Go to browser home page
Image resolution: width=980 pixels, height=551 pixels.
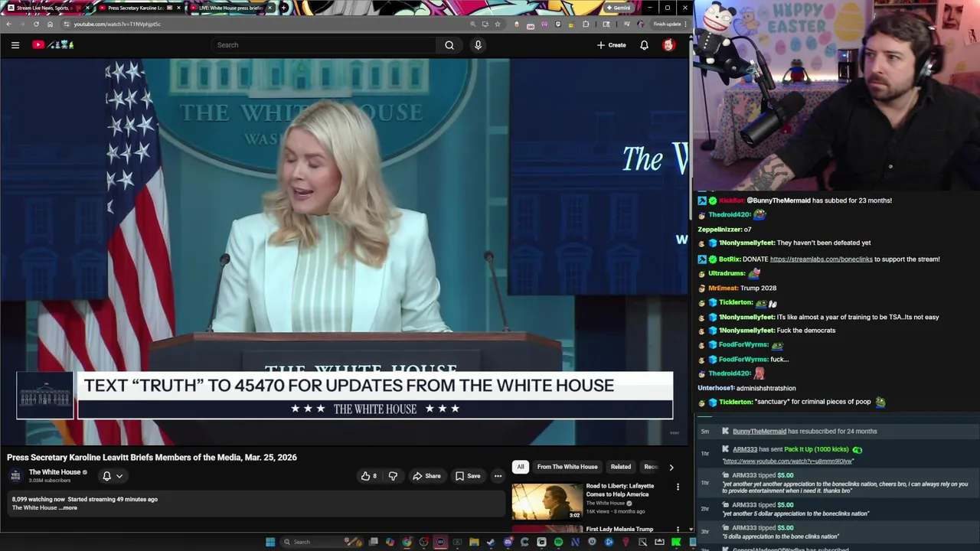tap(50, 24)
